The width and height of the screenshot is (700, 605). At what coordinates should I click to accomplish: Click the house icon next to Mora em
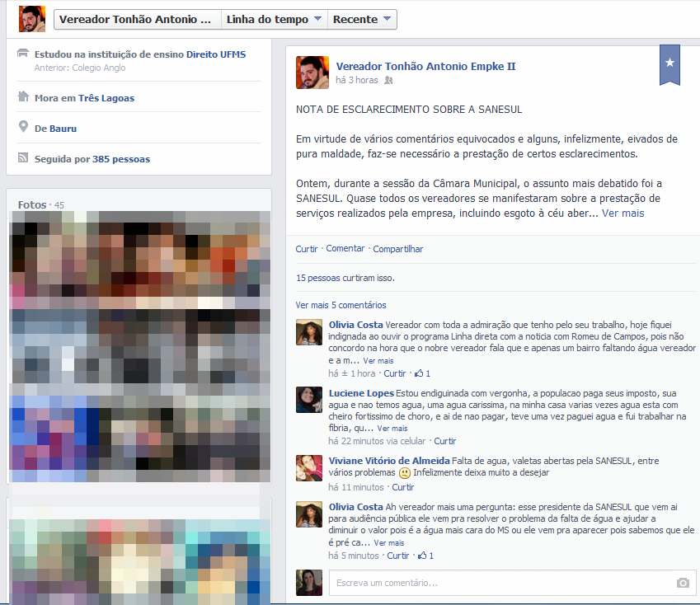(x=23, y=96)
